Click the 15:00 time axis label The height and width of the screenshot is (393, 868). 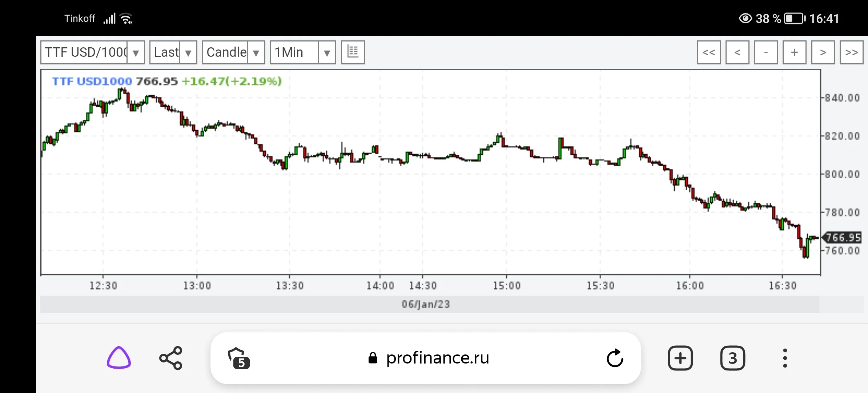pyautogui.click(x=507, y=286)
